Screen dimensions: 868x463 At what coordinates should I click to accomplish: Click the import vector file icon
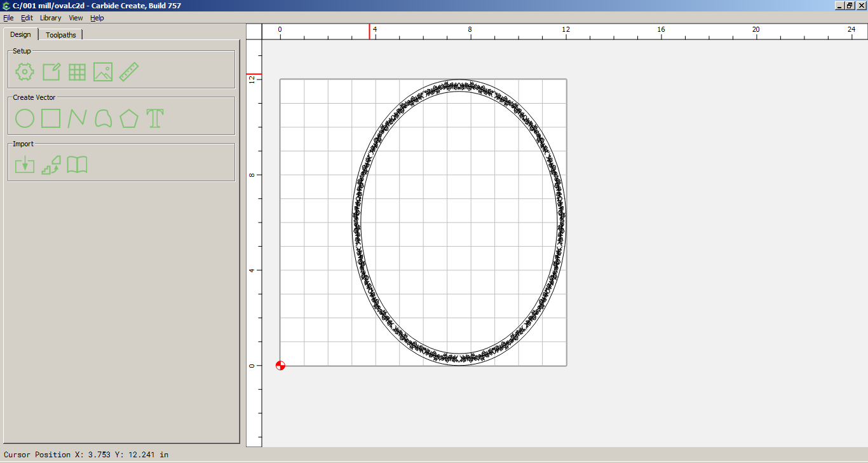point(25,165)
